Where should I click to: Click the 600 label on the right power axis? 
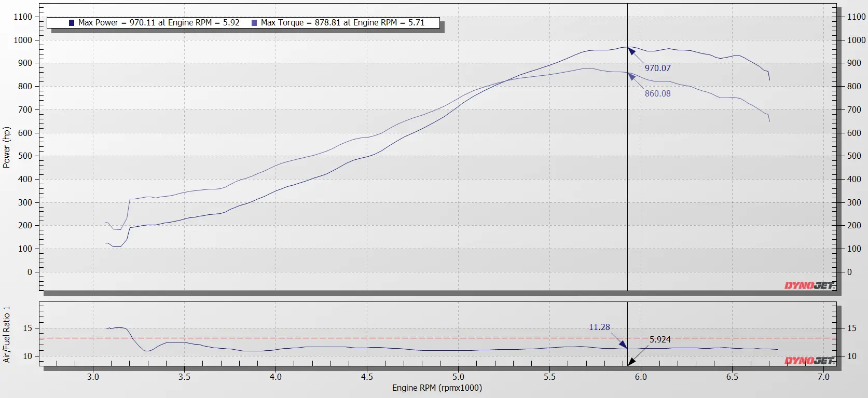click(x=854, y=133)
